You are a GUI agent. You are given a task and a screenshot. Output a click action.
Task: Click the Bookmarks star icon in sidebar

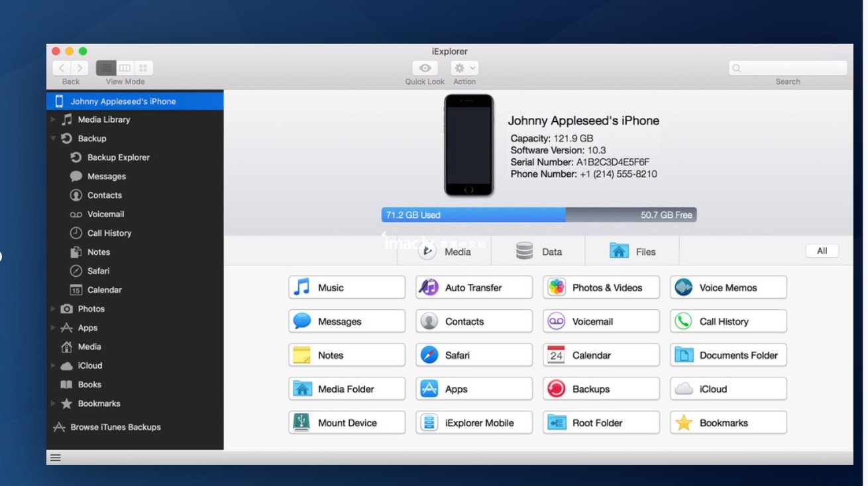[67, 404]
